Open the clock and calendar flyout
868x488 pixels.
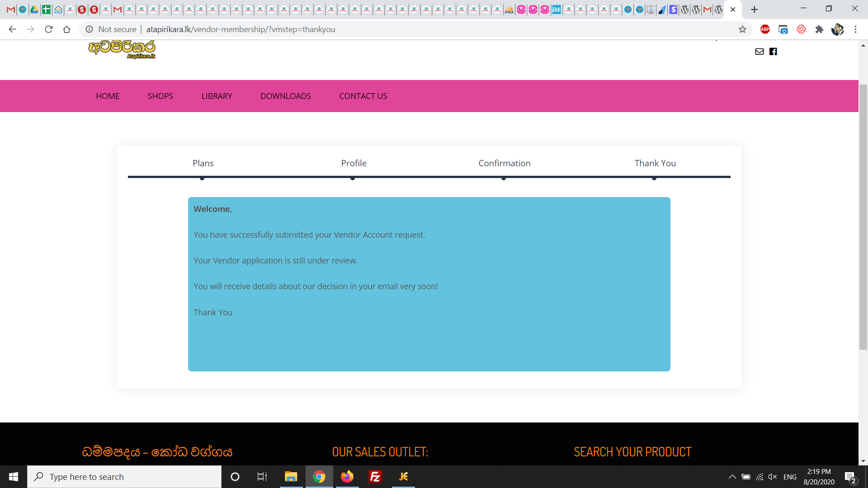pos(819,477)
